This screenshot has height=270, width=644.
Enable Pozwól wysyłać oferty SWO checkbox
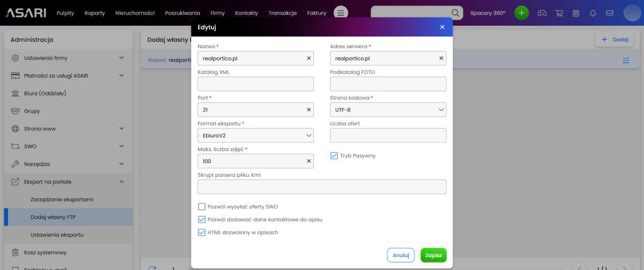[x=202, y=207]
